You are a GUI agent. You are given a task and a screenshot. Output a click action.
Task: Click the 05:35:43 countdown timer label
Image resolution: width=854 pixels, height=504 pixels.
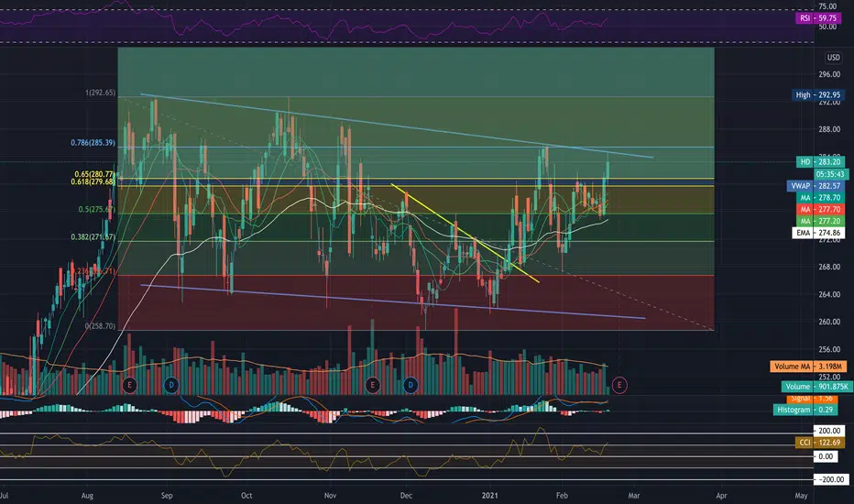point(830,174)
